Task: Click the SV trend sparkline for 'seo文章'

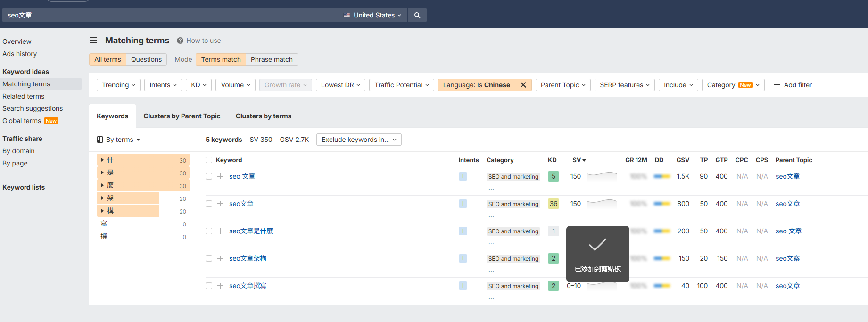Action: click(601, 203)
